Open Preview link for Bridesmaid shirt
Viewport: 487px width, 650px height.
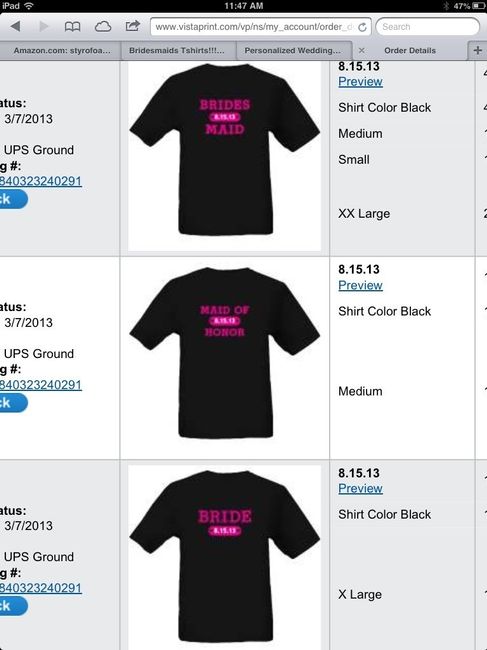click(x=360, y=82)
